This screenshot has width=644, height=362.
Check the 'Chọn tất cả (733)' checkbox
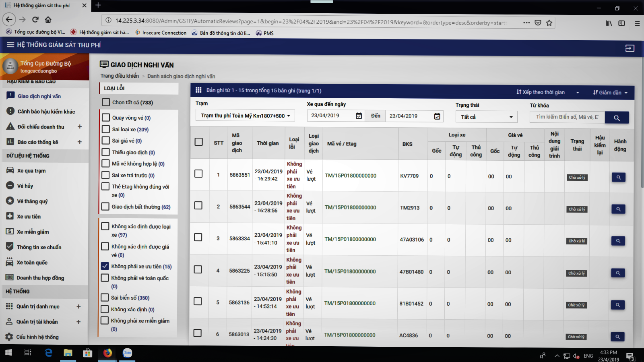pos(106,102)
